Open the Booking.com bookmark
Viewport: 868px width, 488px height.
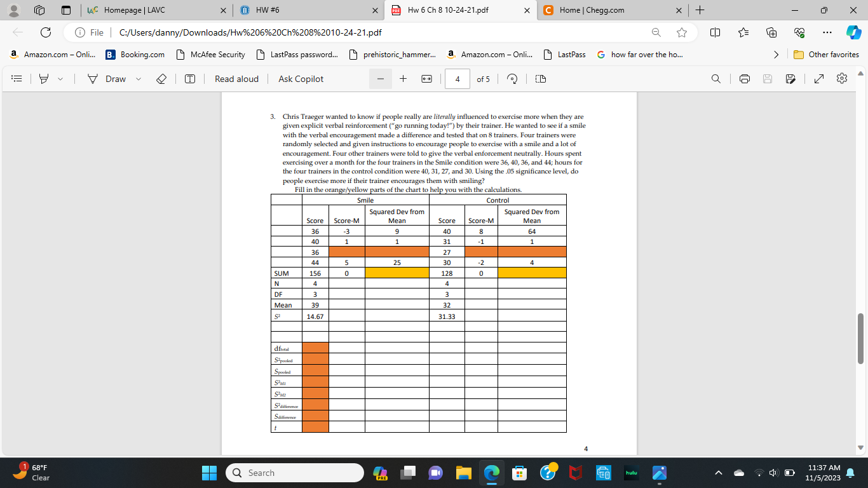135,55
